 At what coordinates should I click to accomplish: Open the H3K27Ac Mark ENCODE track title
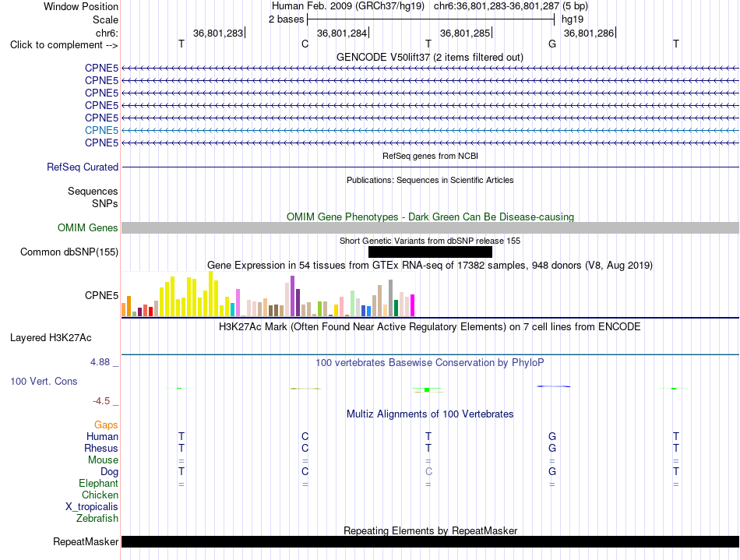tap(430, 327)
